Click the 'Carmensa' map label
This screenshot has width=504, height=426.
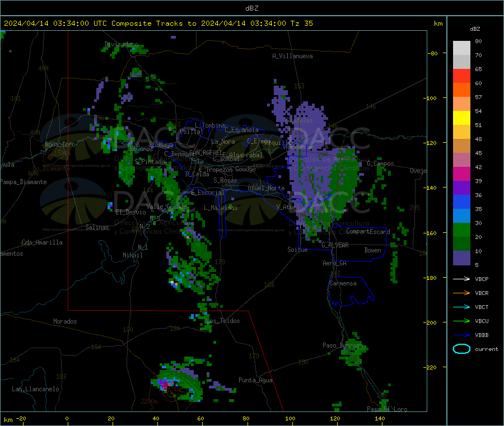[x=343, y=284]
